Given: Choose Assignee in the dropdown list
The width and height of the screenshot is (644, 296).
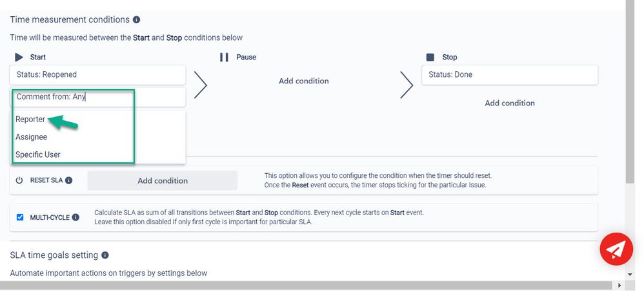Looking at the screenshot, I should coord(31,137).
